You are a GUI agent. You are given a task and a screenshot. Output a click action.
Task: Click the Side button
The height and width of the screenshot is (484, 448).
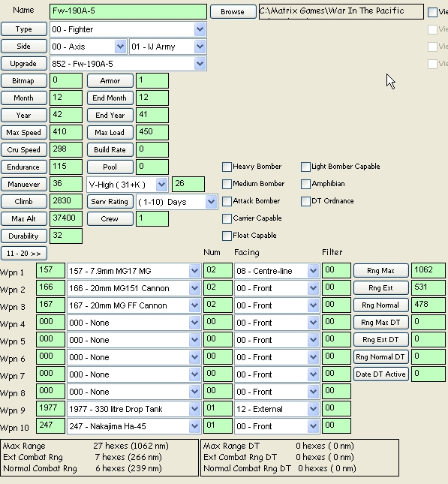click(x=24, y=47)
